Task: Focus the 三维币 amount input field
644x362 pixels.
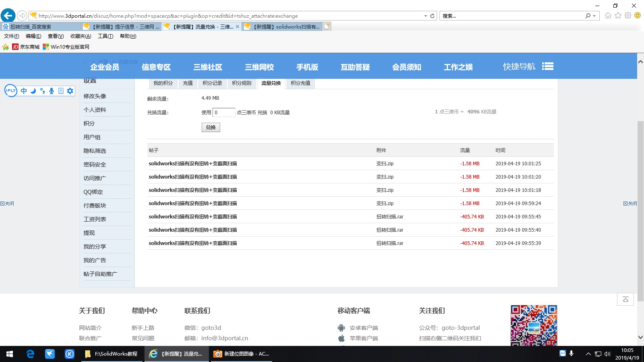Action: coord(224,113)
